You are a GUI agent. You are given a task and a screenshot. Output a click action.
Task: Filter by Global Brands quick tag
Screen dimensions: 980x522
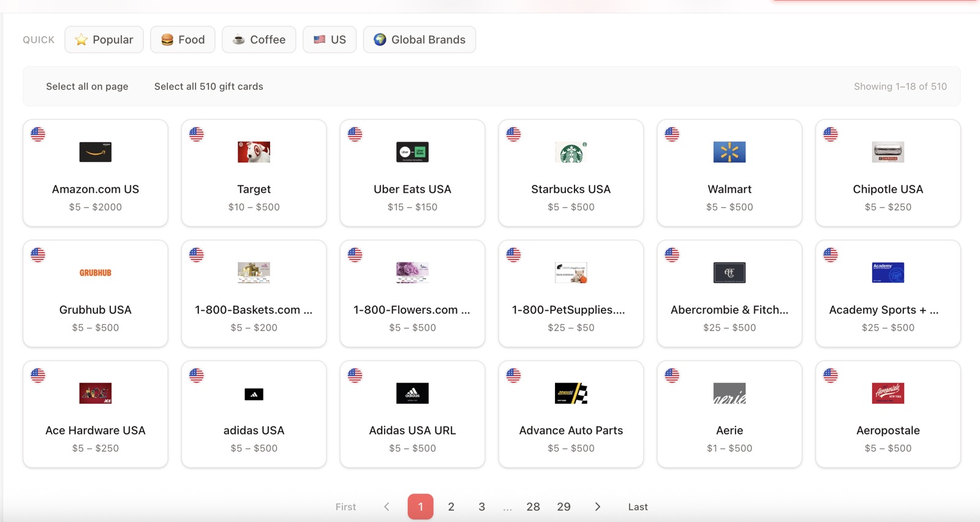point(420,39)
